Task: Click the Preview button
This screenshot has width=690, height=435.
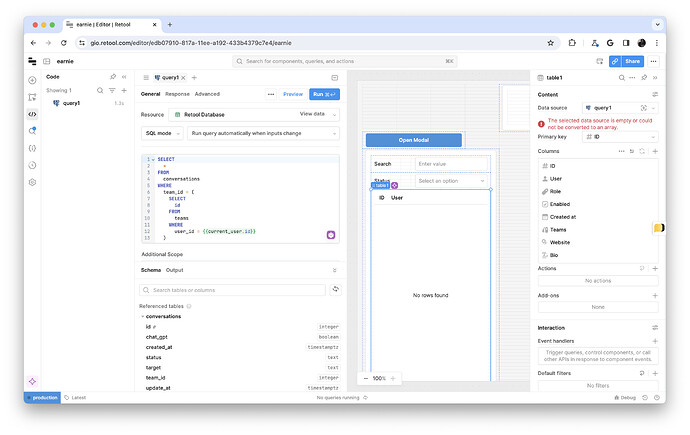Action: [293, 94]
